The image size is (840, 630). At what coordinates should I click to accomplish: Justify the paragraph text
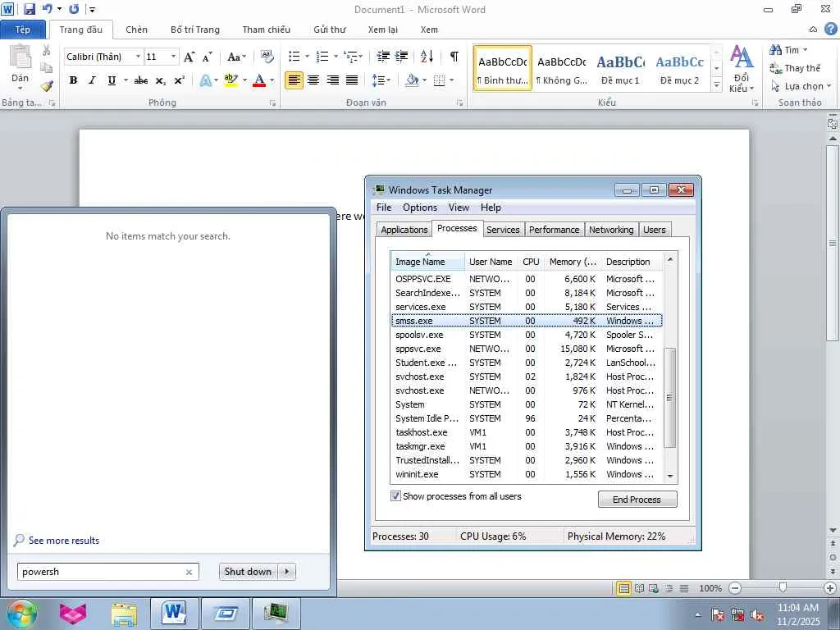[352, 80]
